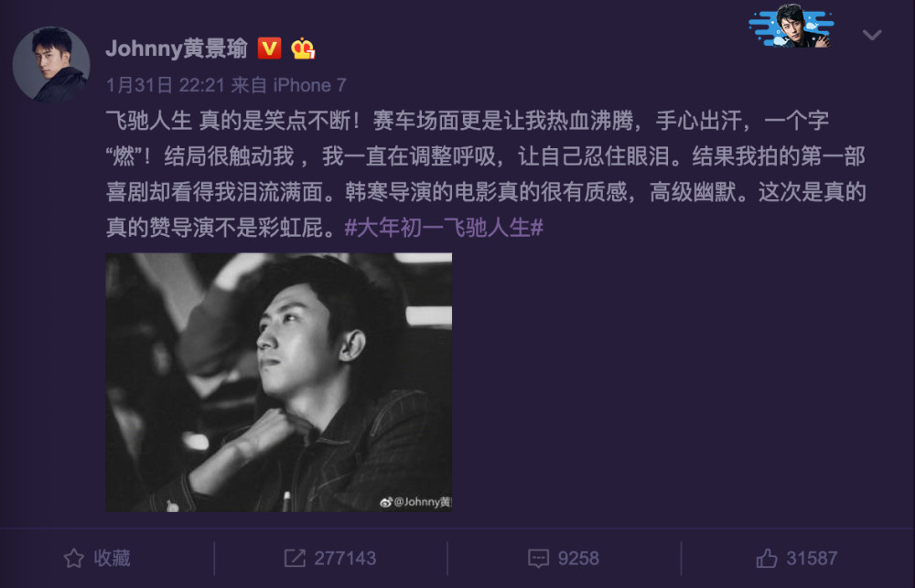Click the crown membership badge icon
The image size is (915, 588).
coord(303,48)
